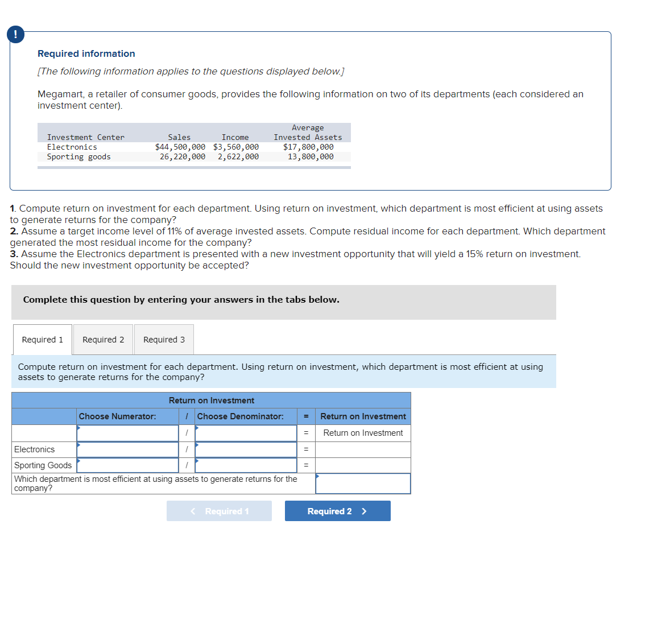Click the Average Invested Assets column header
This screenshot has height=644, width=666.
point(308,133)
